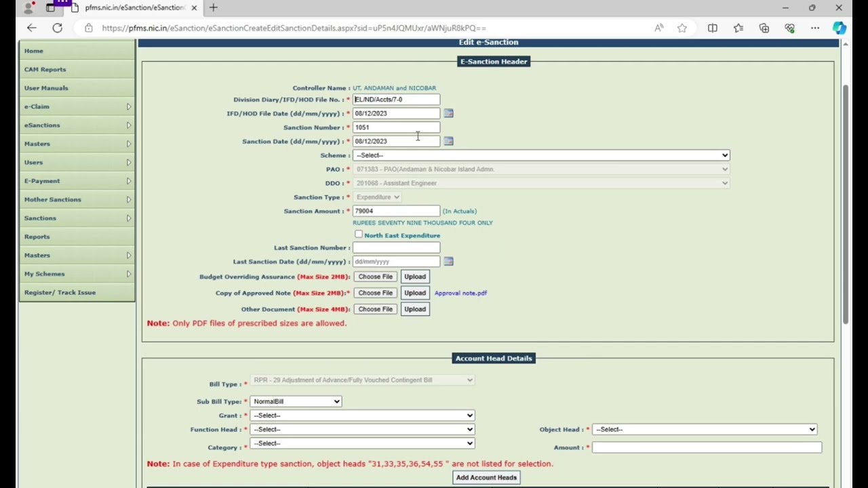Expand eSanctions submenu arrow
Screen dimensions: 868x488
pos(128,125)
